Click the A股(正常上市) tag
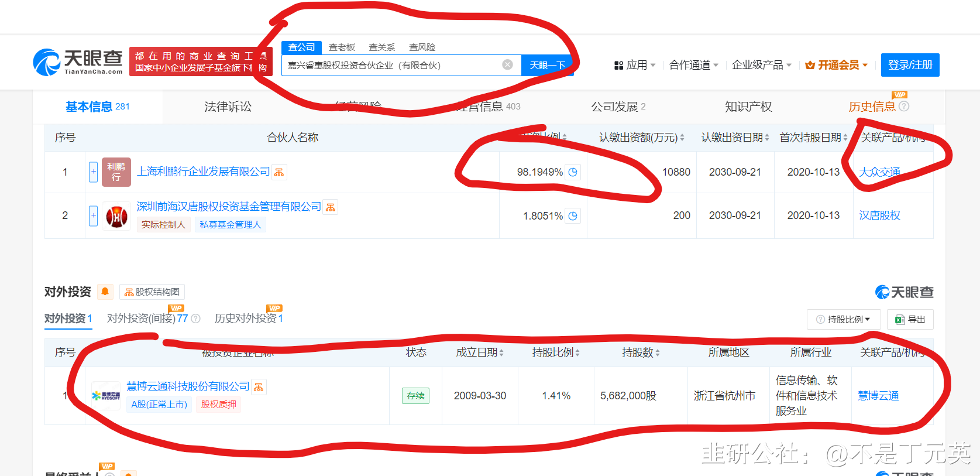 (x=159, y=405)
